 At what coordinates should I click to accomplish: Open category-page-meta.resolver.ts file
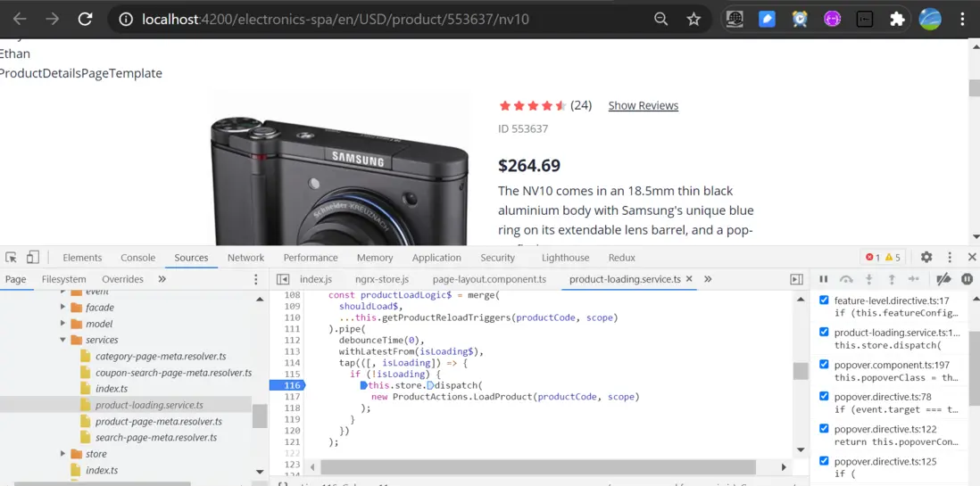[x=161, y=356]
